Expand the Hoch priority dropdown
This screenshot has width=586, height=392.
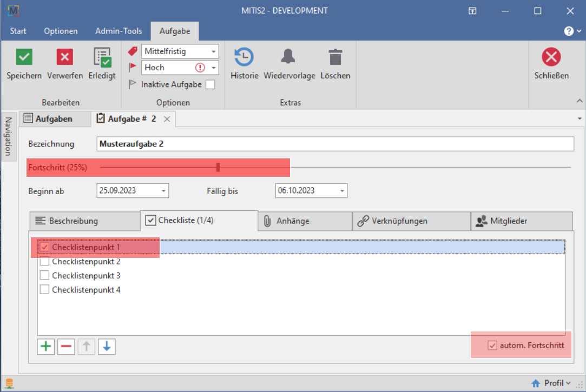(x=214, y=68)
